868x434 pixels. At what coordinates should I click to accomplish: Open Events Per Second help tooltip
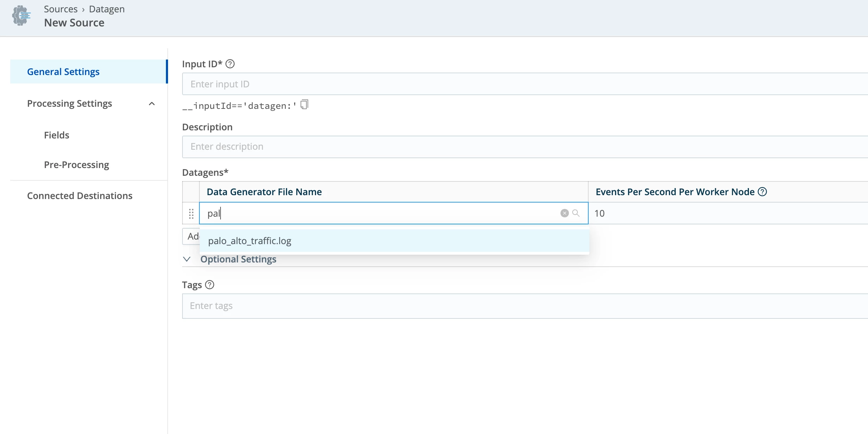(762, 192)
